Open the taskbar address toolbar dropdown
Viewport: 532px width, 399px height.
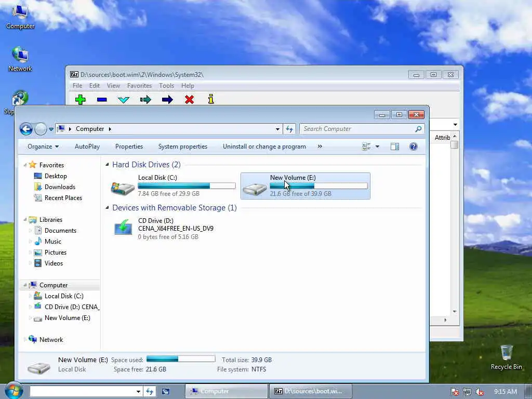(x=138, y=392)
